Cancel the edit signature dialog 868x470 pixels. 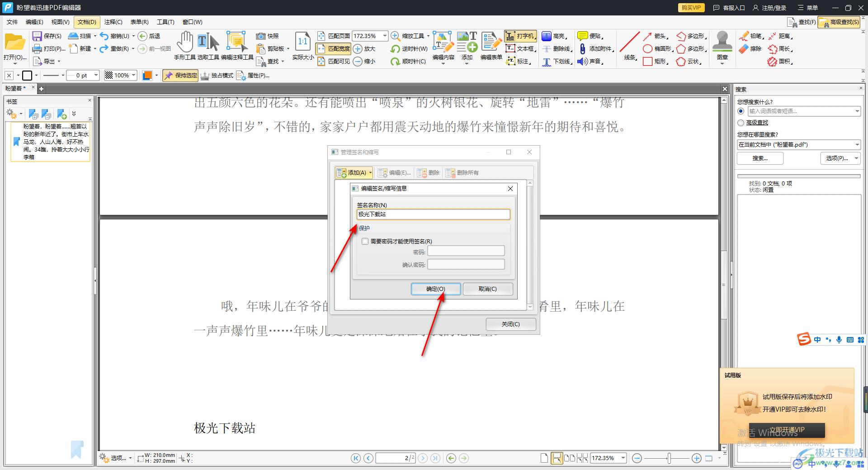pos(488,289)
